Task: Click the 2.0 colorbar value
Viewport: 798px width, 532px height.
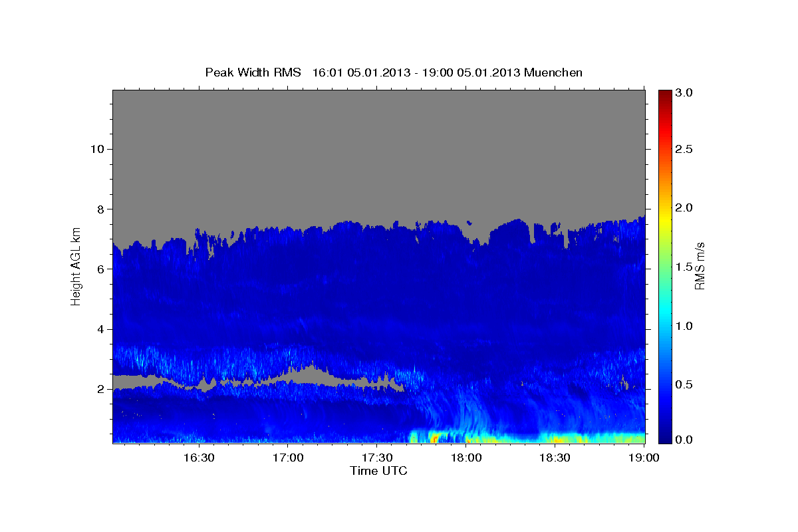Action: 685,207
